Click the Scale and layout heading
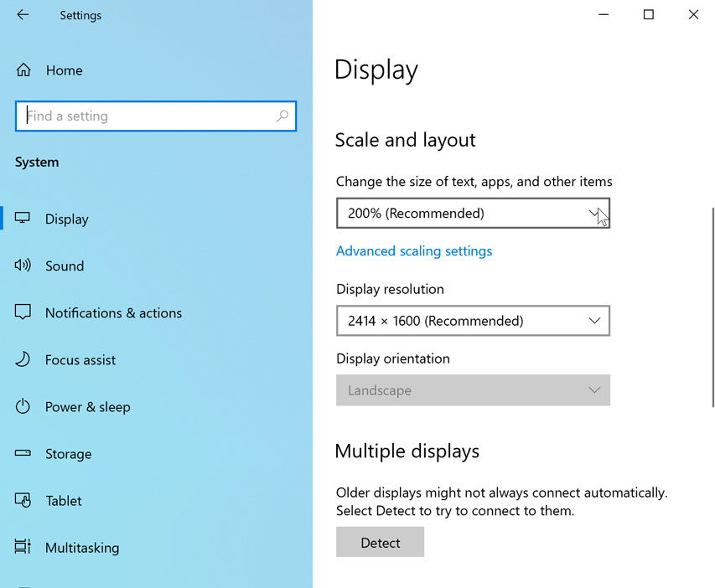The width and height of the screenshot is (715, 588). click(x=405, y=140)
